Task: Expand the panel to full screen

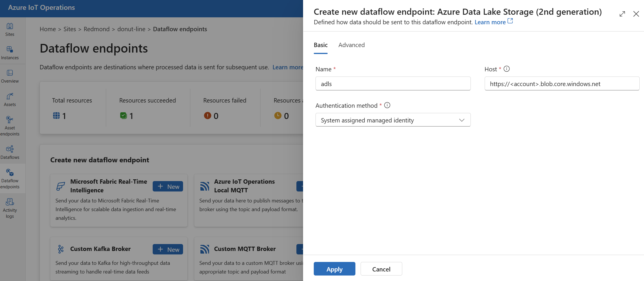Action: [622, 14]
